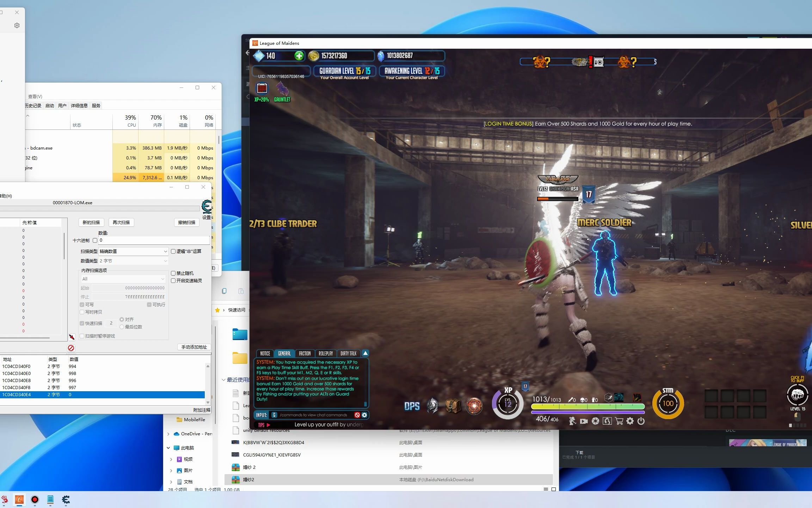The width and height of the screenshot is (812, 508).
Task: Click the power quit icon in HUD
Action: point(641,421)
